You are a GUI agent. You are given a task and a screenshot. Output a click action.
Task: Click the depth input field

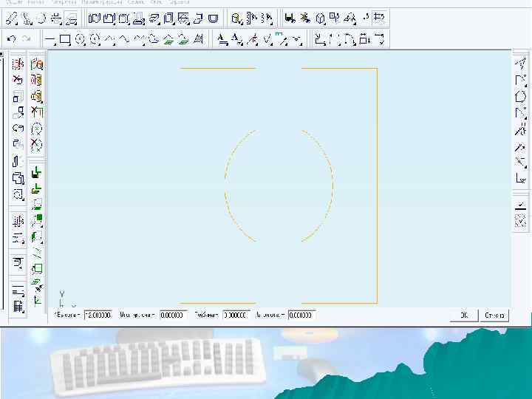tap(236, 315)
